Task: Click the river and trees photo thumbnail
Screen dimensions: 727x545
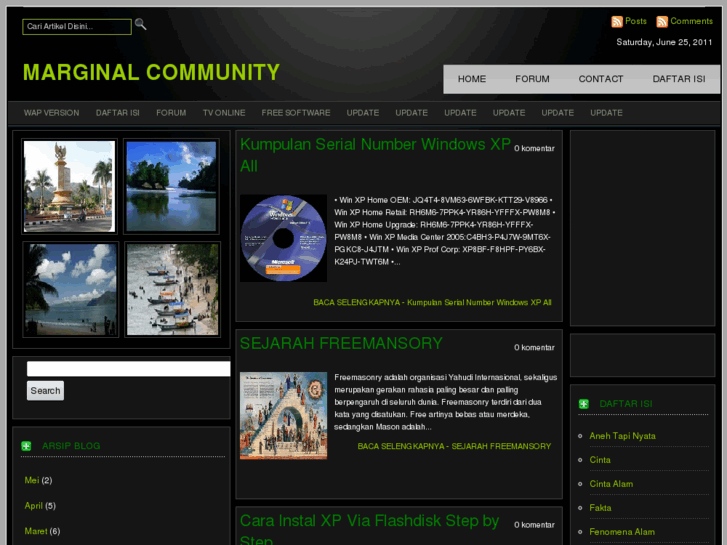Action: tap(172, 186)
